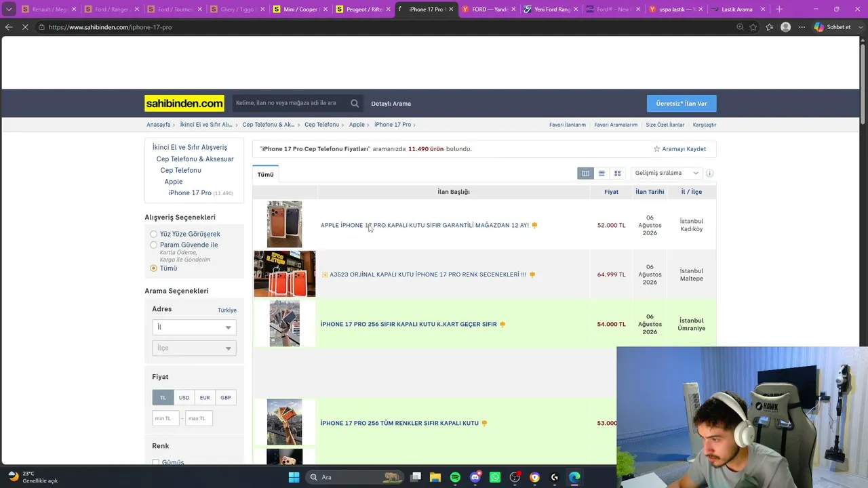
Task: Open Discord from the taskbar
Action: [x=475, y=477]
